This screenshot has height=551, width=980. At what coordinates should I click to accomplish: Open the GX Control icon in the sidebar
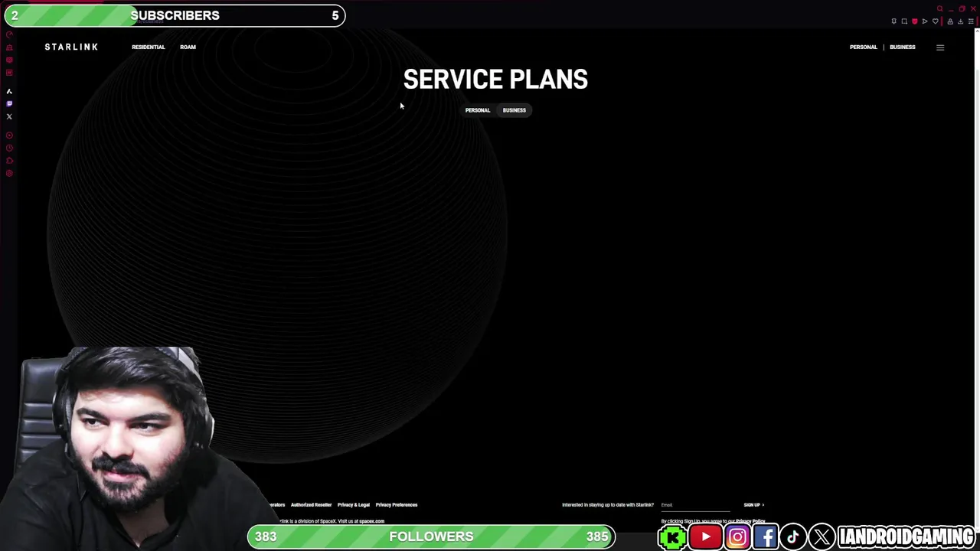coord(9,34)
